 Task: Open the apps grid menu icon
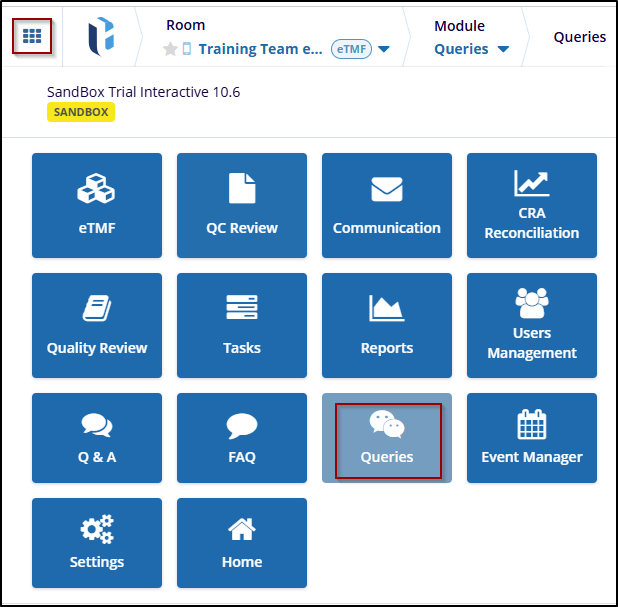coord(32,36)
